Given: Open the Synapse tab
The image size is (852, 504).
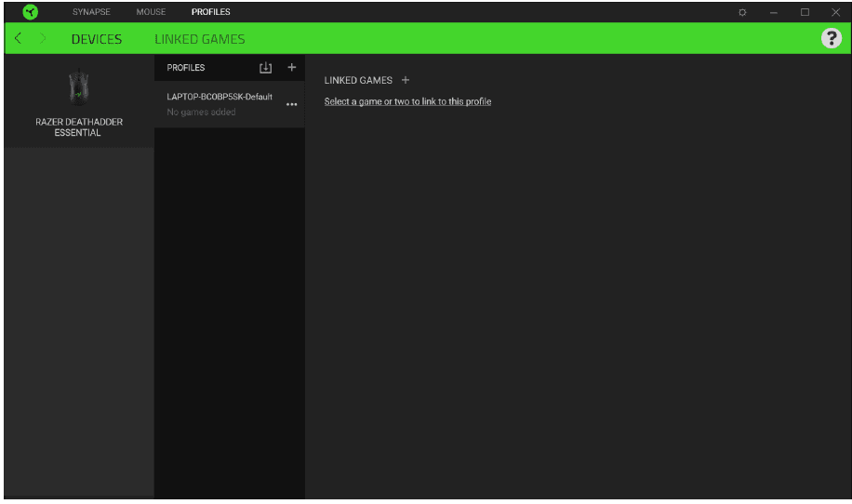Looking at the screenshot, I should [x=91, y=12].
